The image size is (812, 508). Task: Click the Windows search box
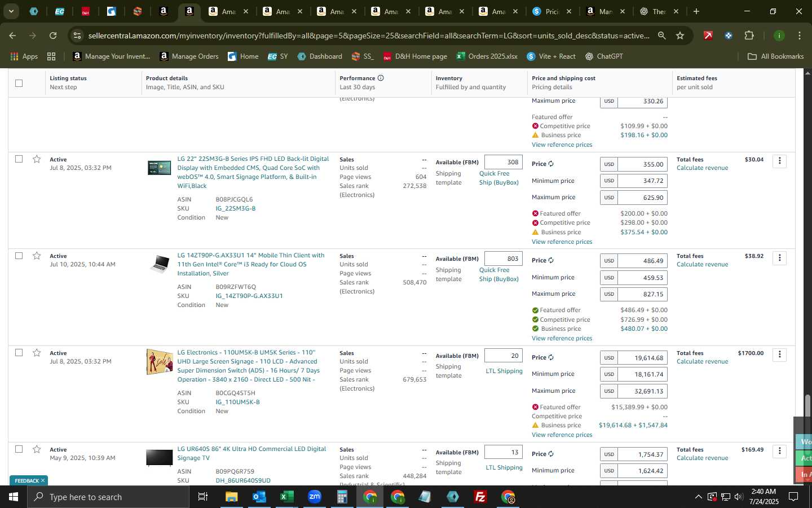[x=108, y=497]
